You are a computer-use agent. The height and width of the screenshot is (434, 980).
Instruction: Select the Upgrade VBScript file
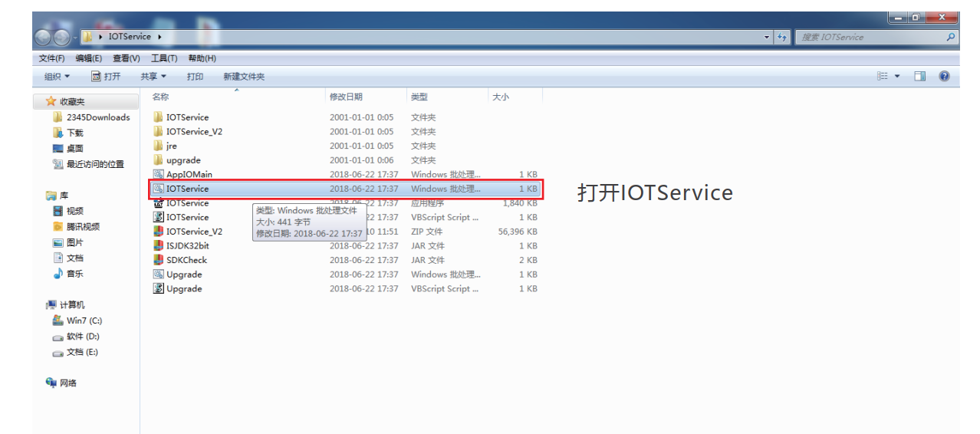(178, 288)
